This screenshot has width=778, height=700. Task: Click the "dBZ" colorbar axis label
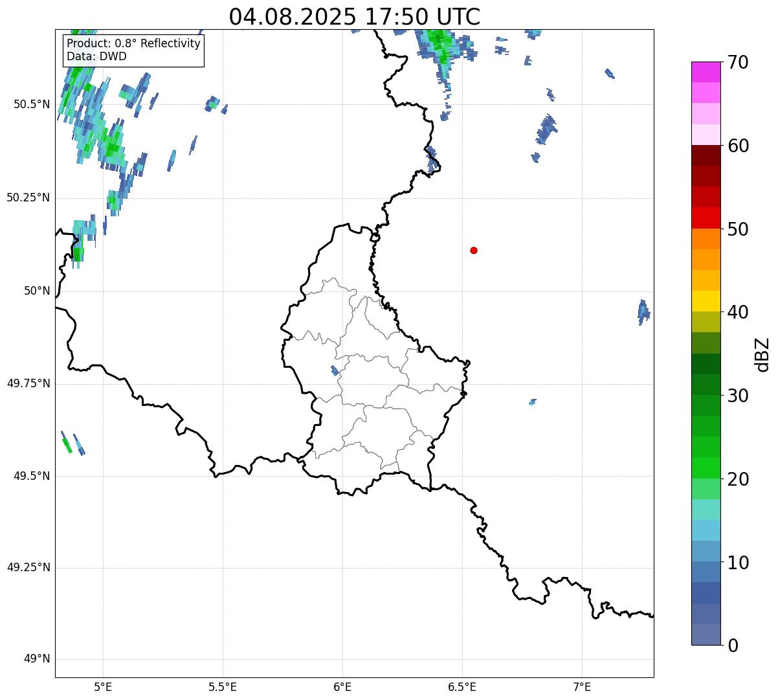[762, 354]
